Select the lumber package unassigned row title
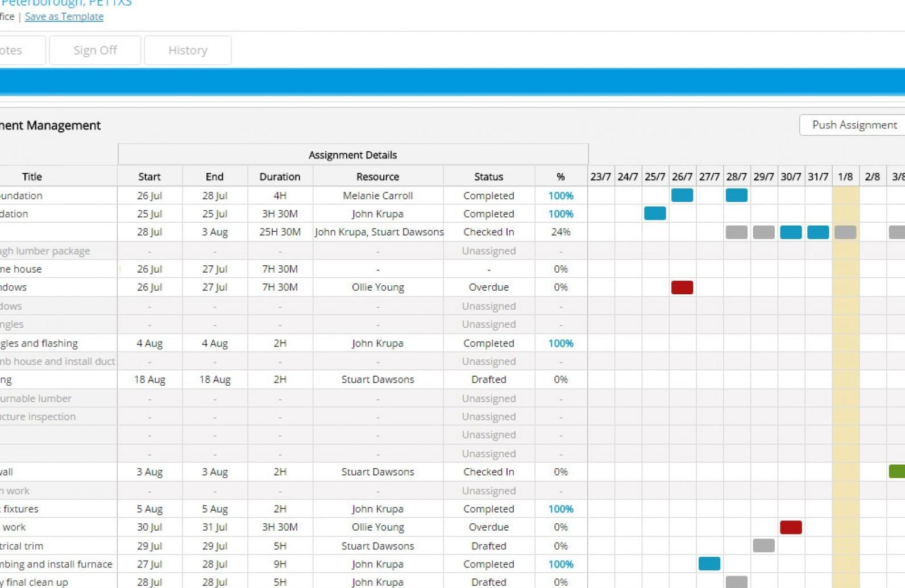905x588 pixels. coord(45,251)
